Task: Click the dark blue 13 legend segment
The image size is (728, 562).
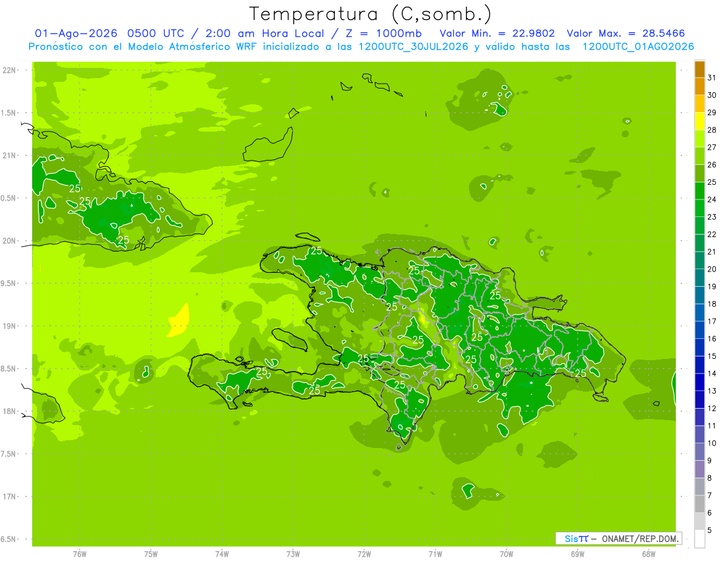Action: [x=699, y=383]
